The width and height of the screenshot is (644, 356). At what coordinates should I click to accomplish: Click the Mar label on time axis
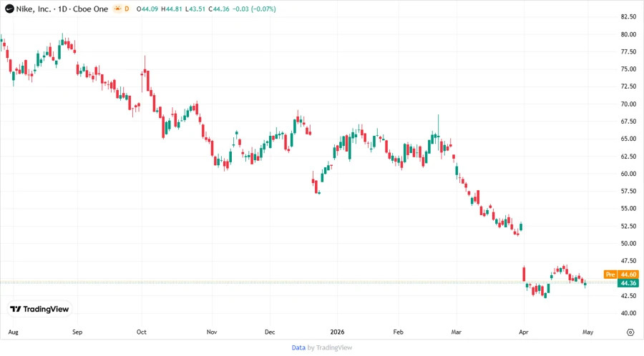point(457,332)
